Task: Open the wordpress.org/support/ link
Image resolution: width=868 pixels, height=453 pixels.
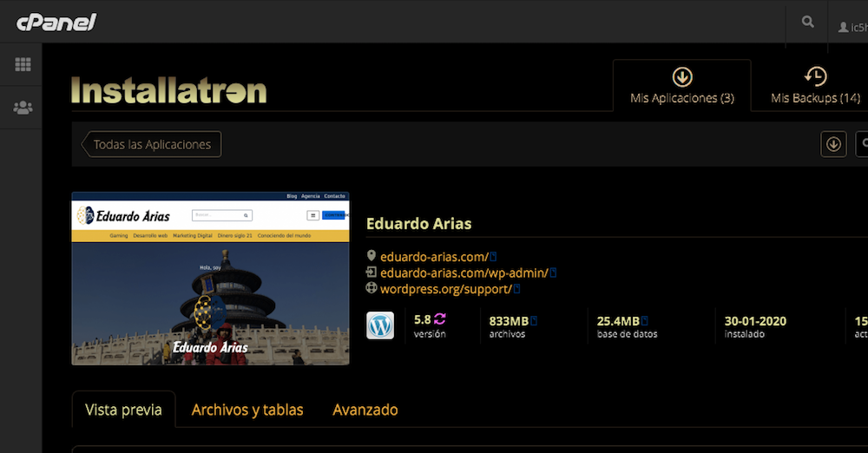Action: [x=445, y=289]
